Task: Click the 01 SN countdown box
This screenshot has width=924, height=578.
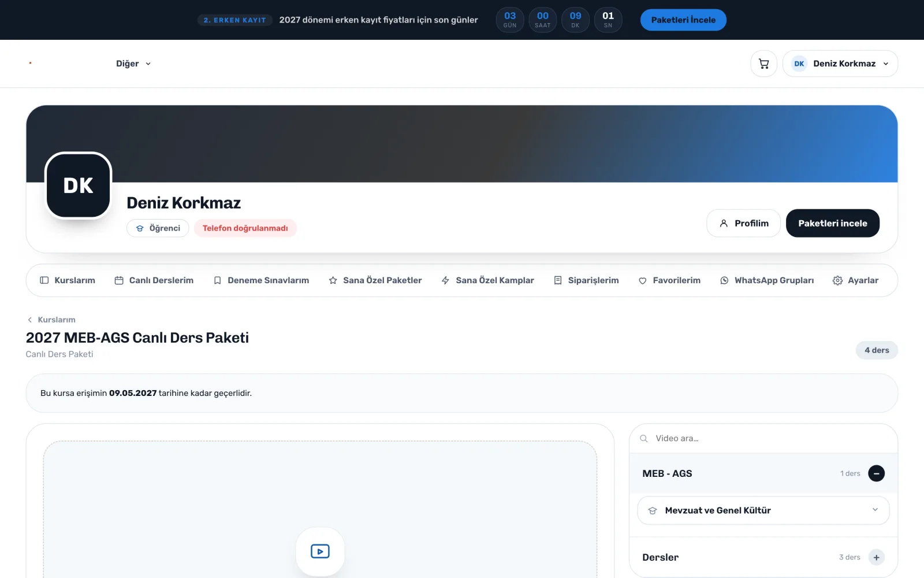Action: coord(608,20)
